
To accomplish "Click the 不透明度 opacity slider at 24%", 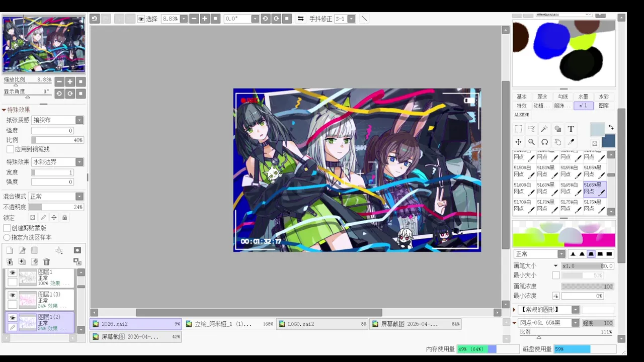I will (x=56, y=207).
